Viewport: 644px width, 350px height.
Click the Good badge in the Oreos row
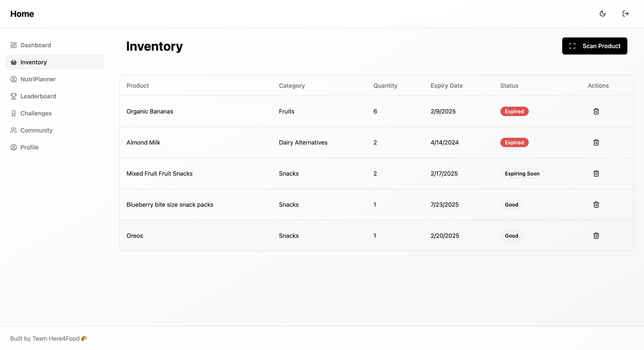[x=511, y=236]
